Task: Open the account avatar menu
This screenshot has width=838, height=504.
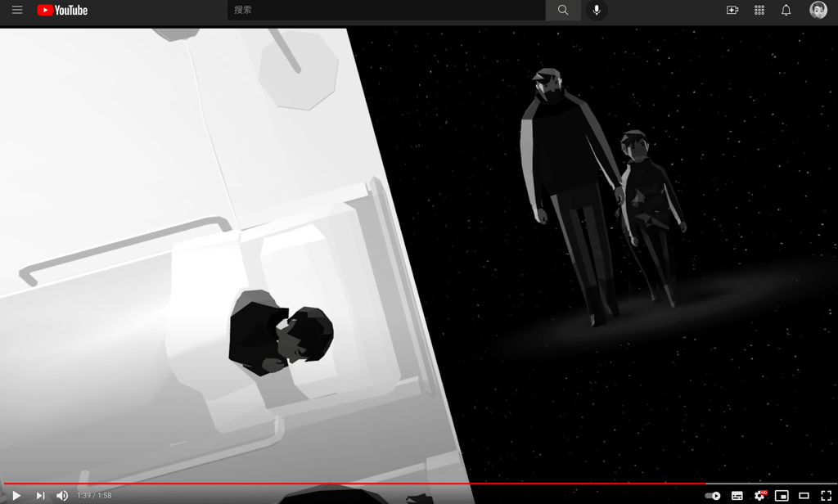Action: [x=818, y=10]
